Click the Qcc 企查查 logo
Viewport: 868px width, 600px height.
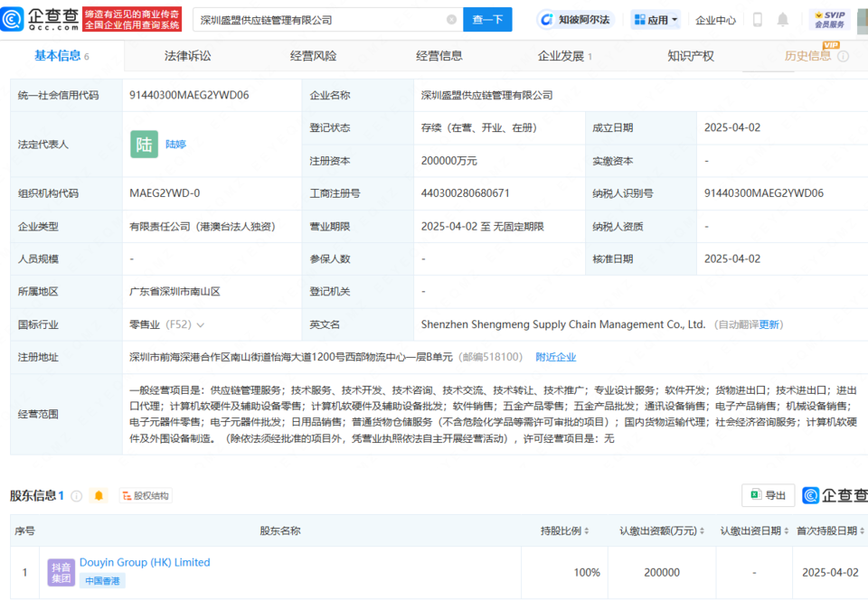tap(40, 19)
